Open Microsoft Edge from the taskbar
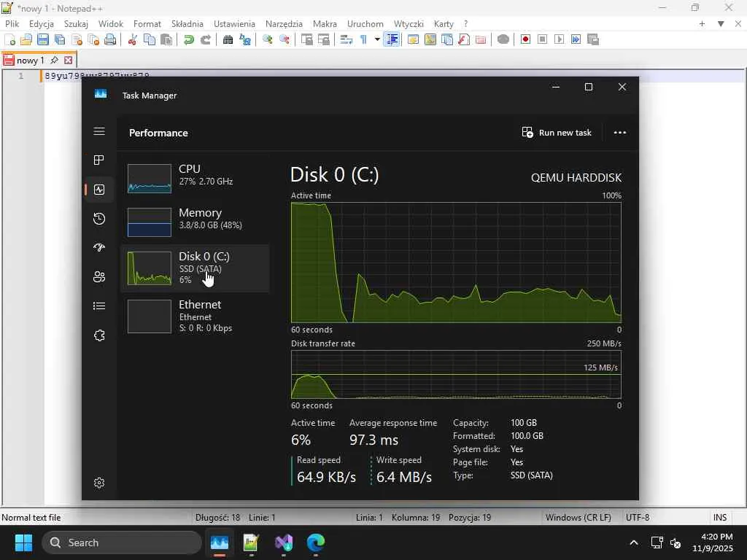 pyautogui.click(x=315, y=542)
